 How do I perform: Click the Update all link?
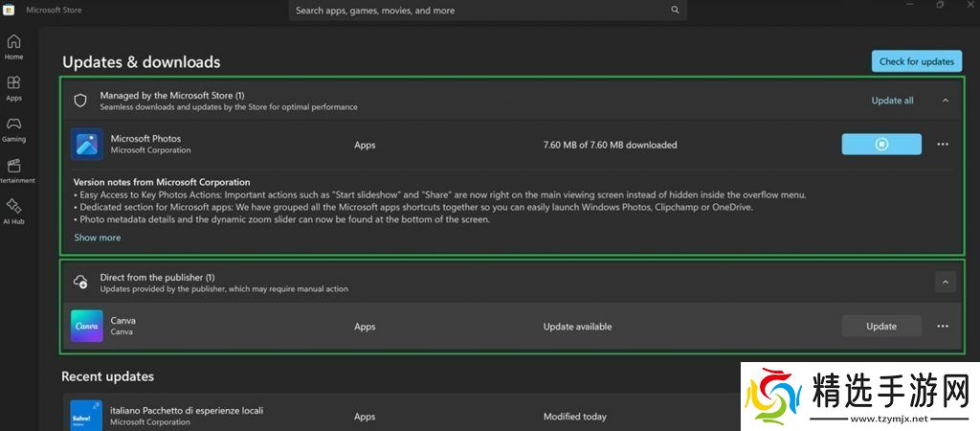[892, 101]
